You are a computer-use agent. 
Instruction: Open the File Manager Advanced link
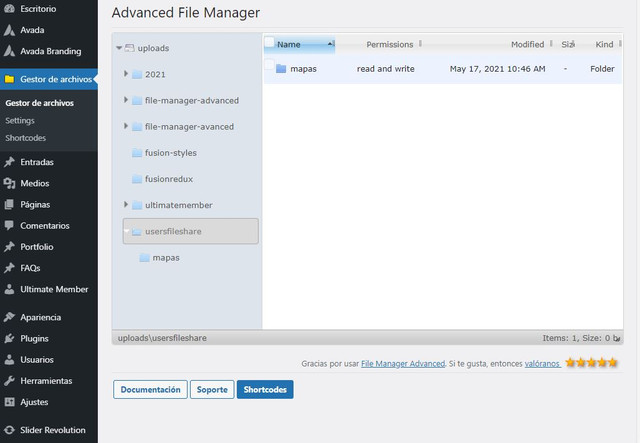(x=403, y=363)
